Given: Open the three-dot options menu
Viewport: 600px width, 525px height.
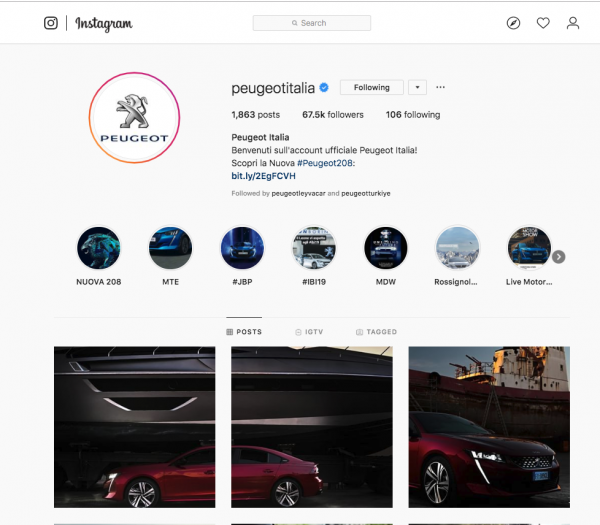Looking at the screenshot, I should pos(440,87).
